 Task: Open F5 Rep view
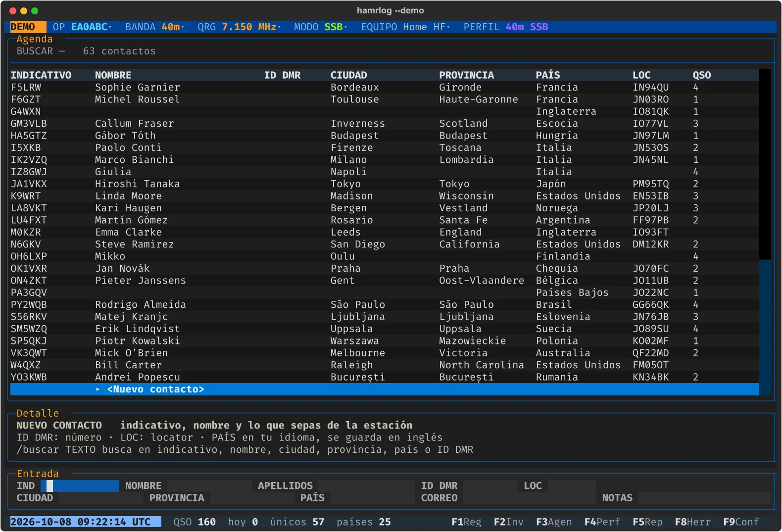click(x=647, y=522)
